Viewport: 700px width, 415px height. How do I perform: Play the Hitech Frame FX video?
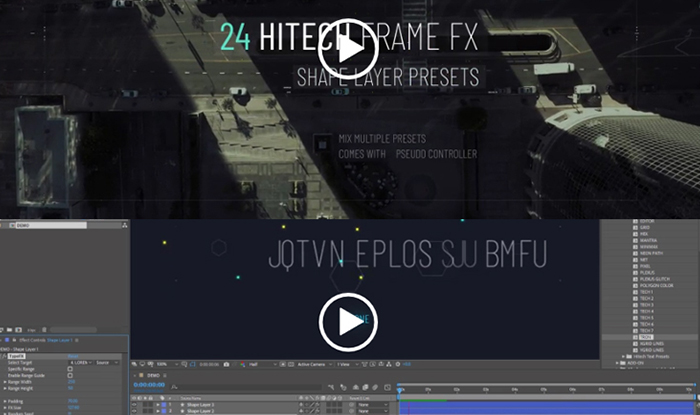(x=348, y=49)
